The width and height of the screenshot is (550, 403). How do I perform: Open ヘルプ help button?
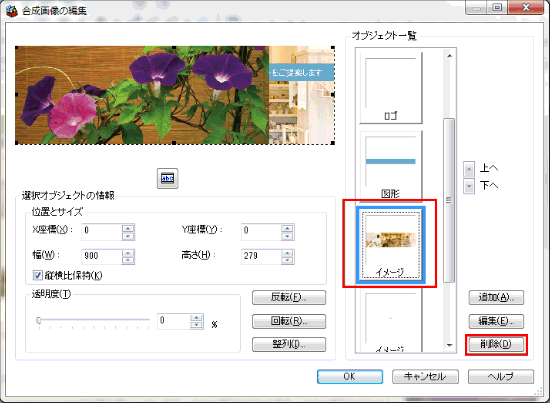(x=501, y=377)
